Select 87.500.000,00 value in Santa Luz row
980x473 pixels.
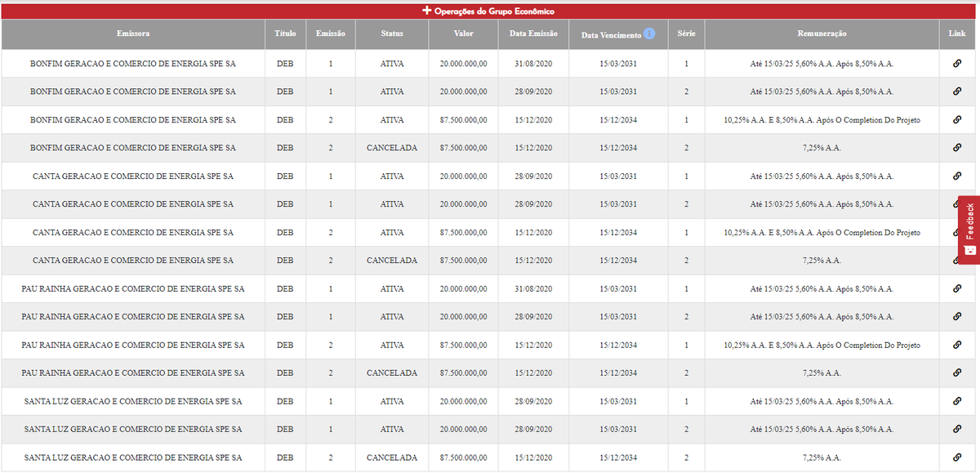(x=463, y=457)
